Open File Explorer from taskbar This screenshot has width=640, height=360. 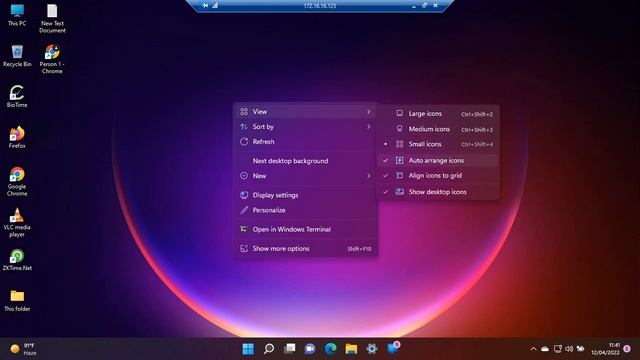(x=351, y=349)
